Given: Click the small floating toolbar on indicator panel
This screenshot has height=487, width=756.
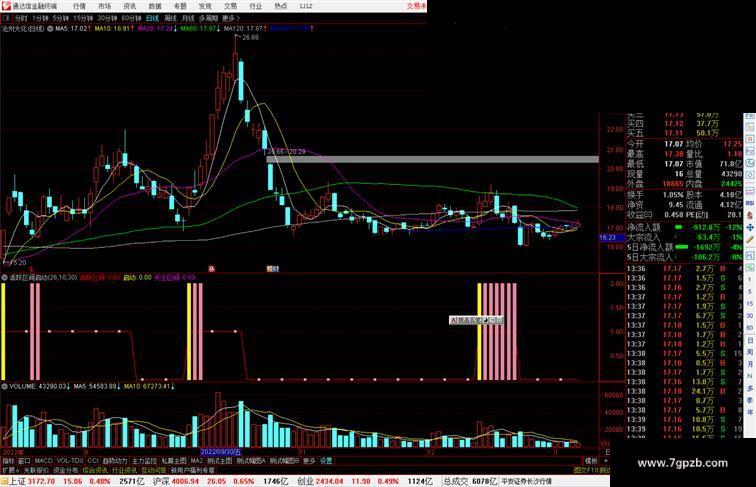Looking at the screenshot, I should [476, 320].
